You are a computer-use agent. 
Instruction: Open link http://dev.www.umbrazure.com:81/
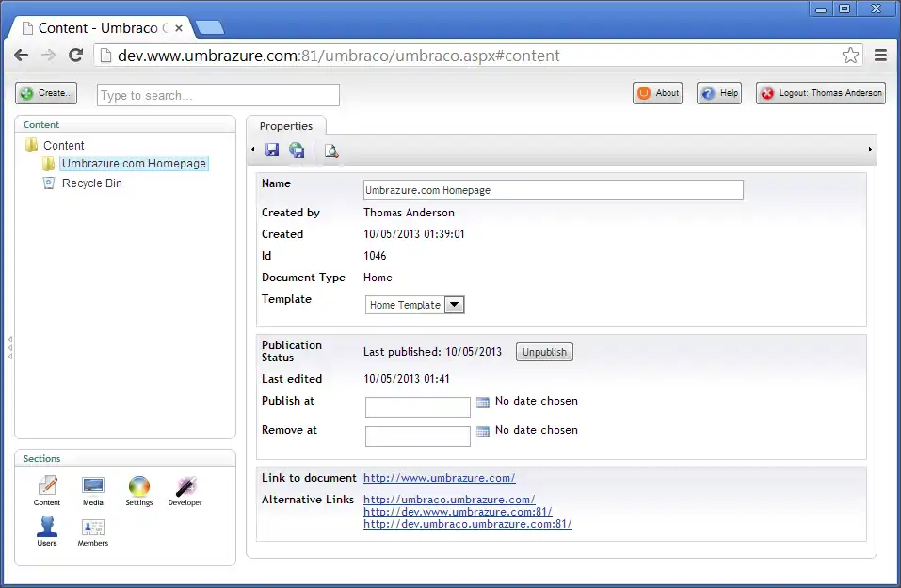(x=458, y=512)
